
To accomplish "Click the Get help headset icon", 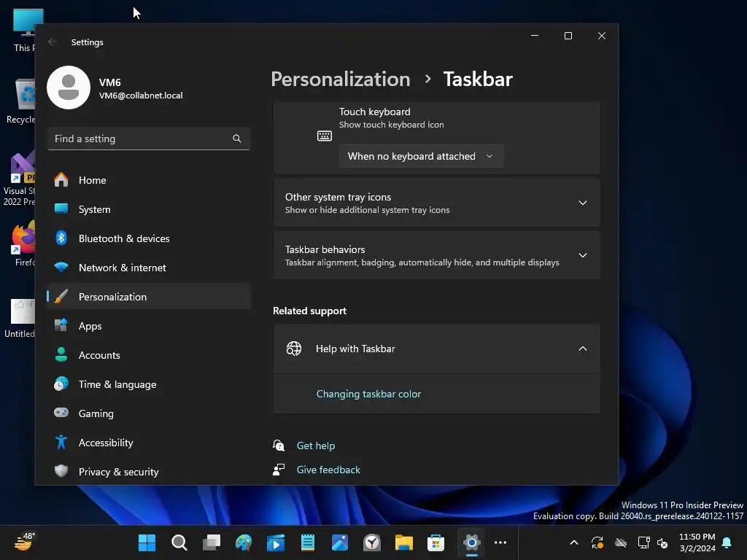I will (x=279, y=446).
